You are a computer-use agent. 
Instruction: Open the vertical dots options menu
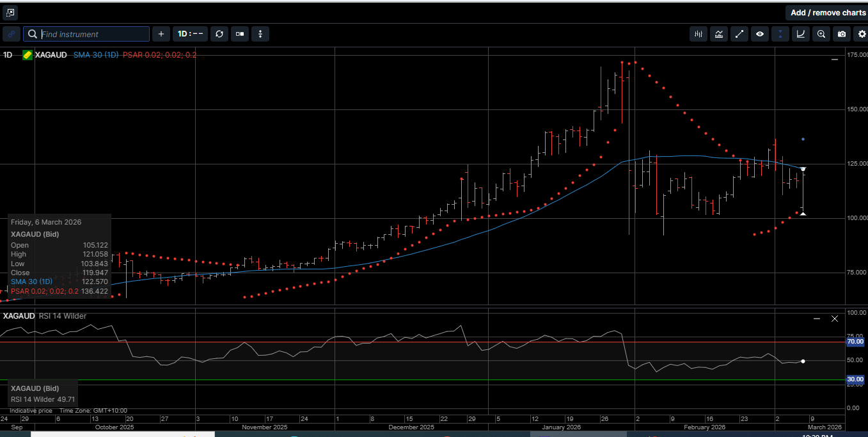pyautogui.click(x=260, y=34)
